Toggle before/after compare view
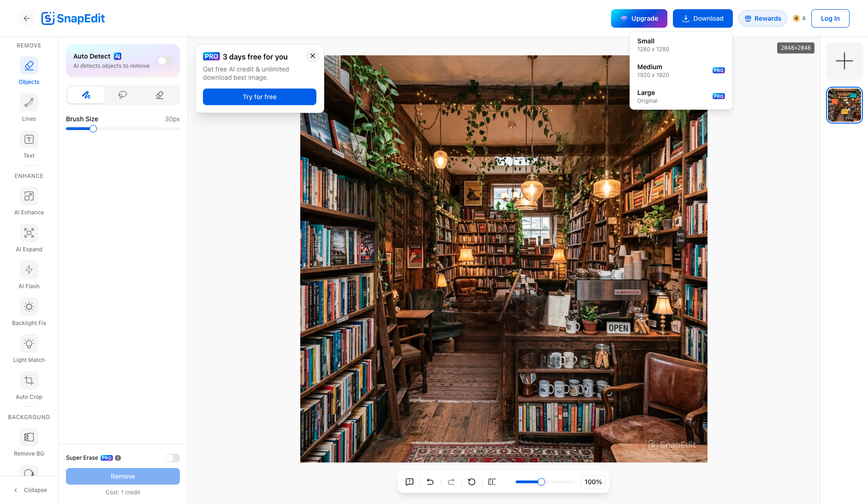The height and width of the screenshot is (504, 868). pos(492,482)
